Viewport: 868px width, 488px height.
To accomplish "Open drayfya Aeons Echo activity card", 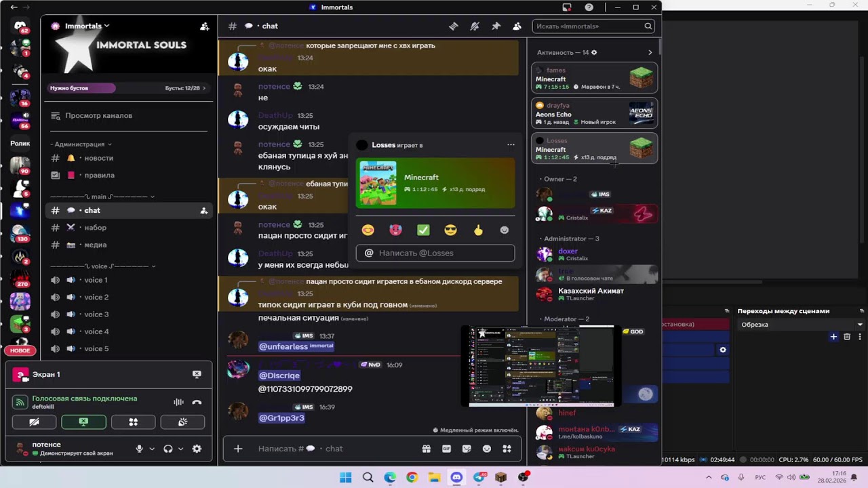I will [594, 114].
